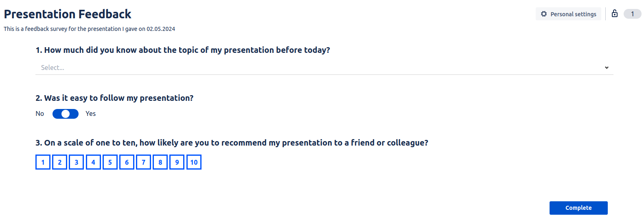The image size is (644, 220).
Task: Click the counter badge showing 1
Action: click(632, 14)
